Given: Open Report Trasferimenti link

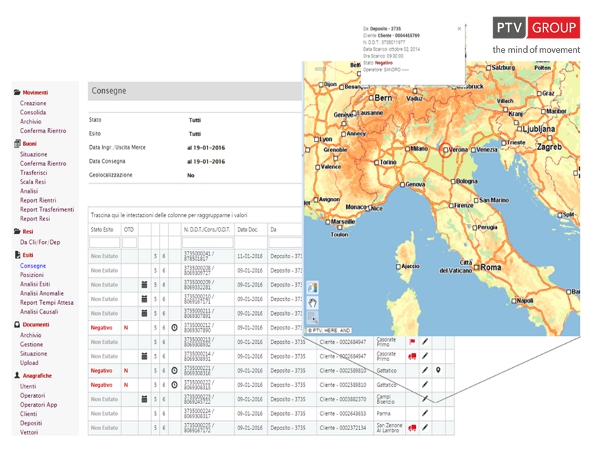Looking at the screenshot, I should [x=47, y=210].
